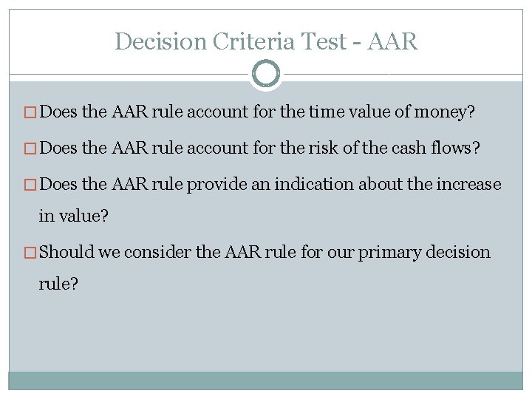Click the empty gray area below the last bullet

[x=266, y=332]
